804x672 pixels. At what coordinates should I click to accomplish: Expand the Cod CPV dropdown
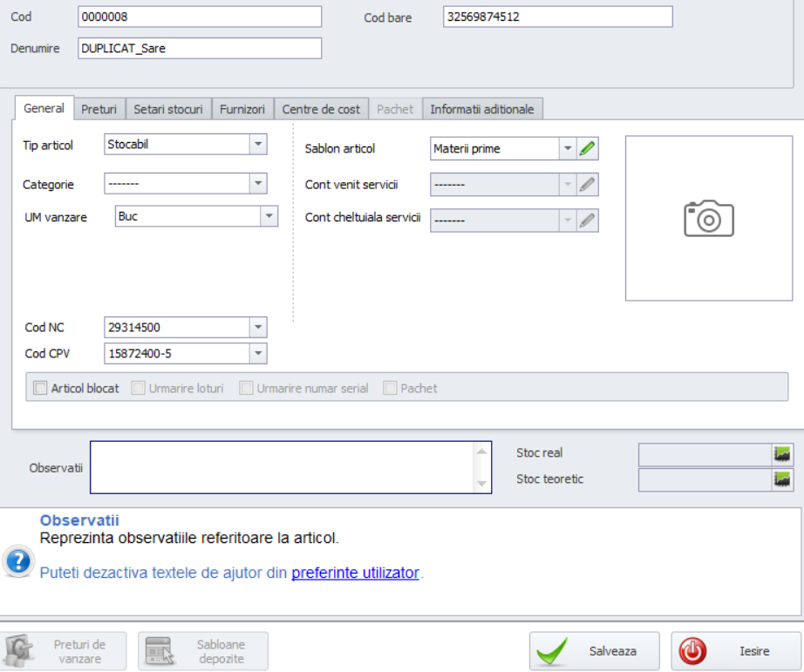click(257, 353)
